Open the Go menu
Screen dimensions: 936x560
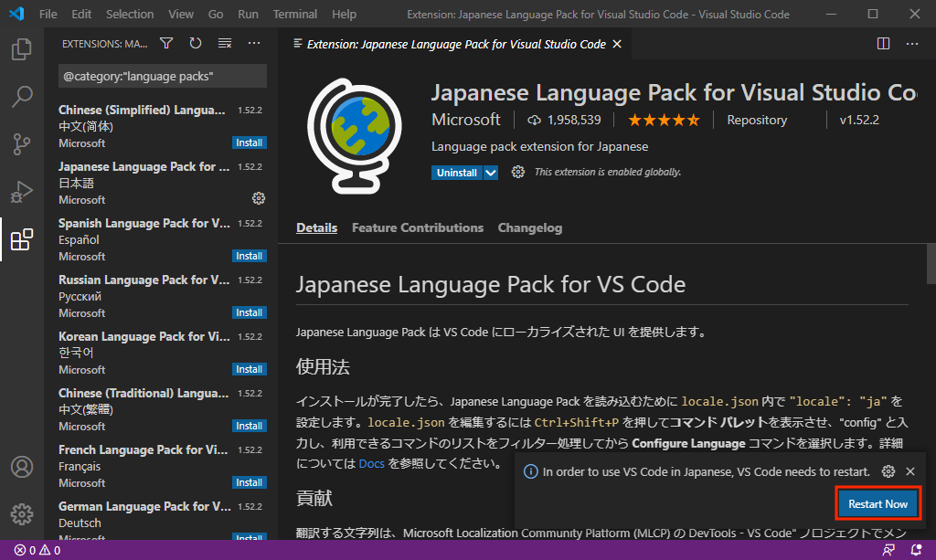tap(216, 15)
